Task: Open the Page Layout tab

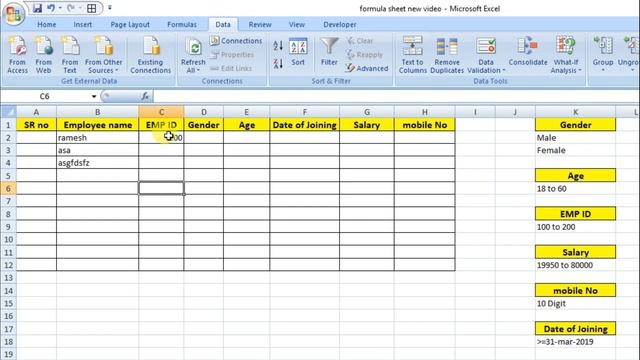Action: pos(130,24)
